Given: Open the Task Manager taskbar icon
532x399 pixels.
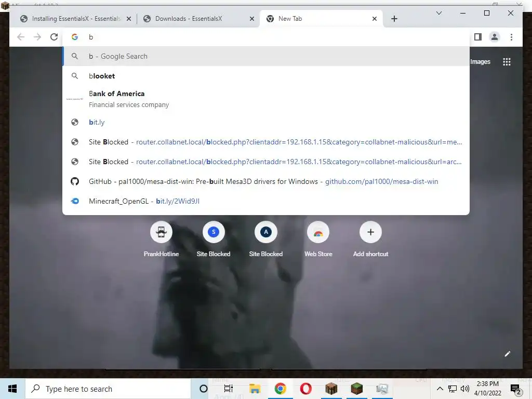Looking at the screenshot, I should [382, 389].
